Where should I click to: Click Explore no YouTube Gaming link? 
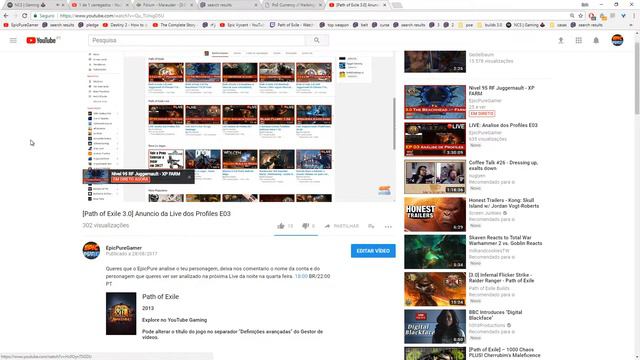pyautogui.click(x=174, y=320)
